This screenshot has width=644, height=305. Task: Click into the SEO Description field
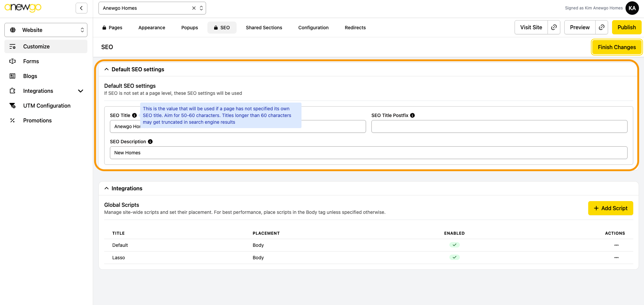[x=368, y=153]
